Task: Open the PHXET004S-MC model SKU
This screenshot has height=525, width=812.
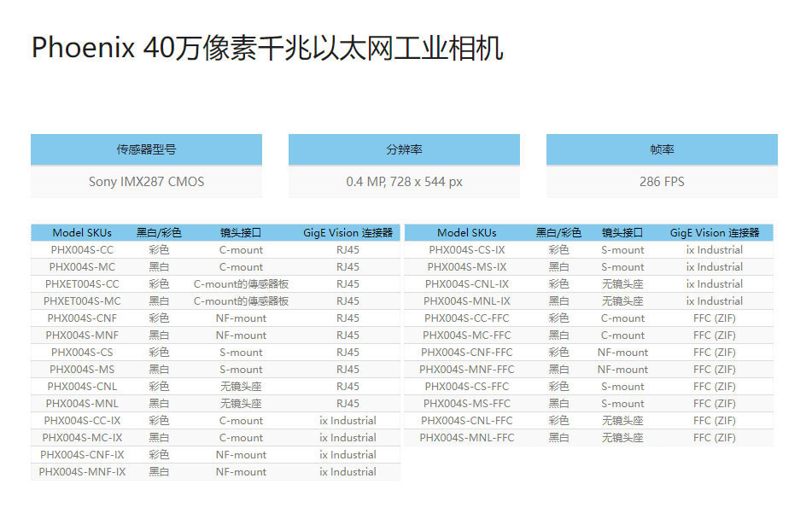Action: pos(82,301)
